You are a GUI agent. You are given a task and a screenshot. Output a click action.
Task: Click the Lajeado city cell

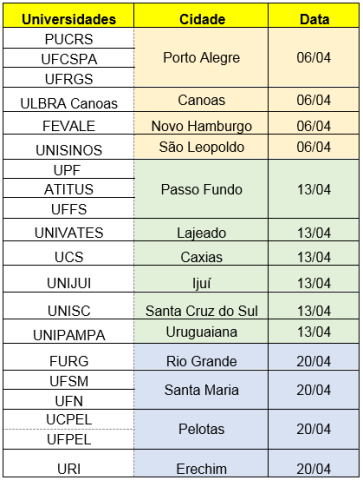201,230
